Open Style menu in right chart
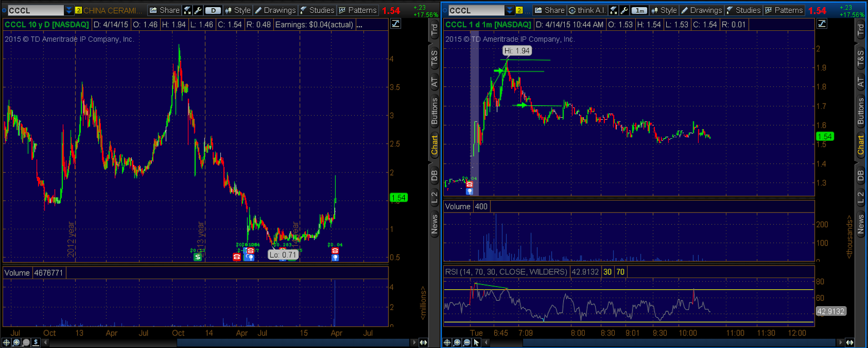Screen dimensions: 868x348 664,10
